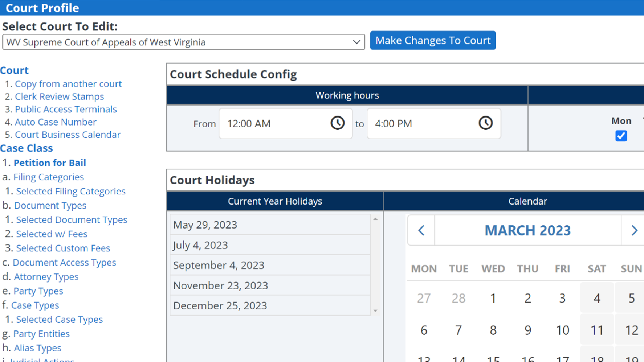Select March 1 on the calendar
The height and width of the screenshot is (362, 644).
tap(493, 298)
